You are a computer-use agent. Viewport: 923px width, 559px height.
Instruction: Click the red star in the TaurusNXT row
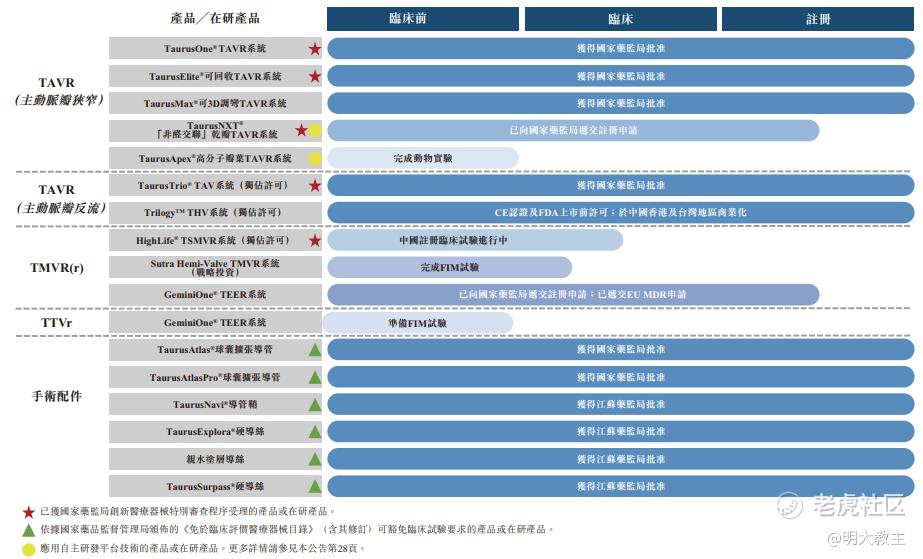(x=301, y=130)
